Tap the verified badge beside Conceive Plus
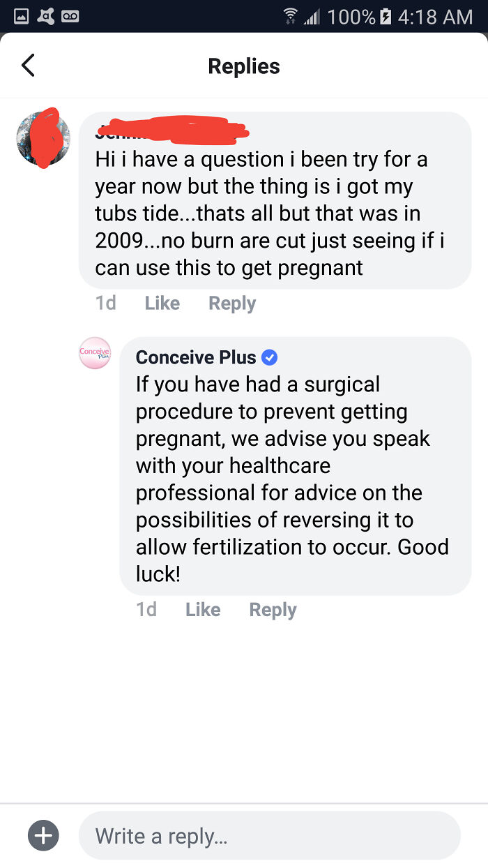 (270, 357)
